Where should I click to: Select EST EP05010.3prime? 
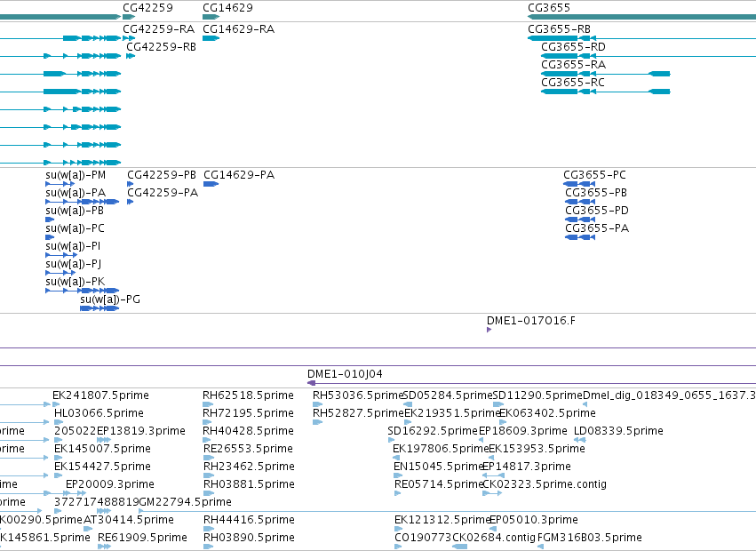tap(534, 520)
